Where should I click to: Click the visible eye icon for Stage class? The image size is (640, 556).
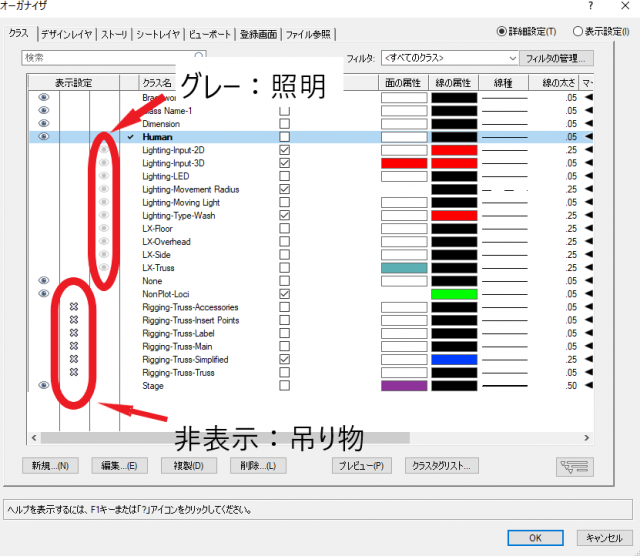click(x=43, y=385)
